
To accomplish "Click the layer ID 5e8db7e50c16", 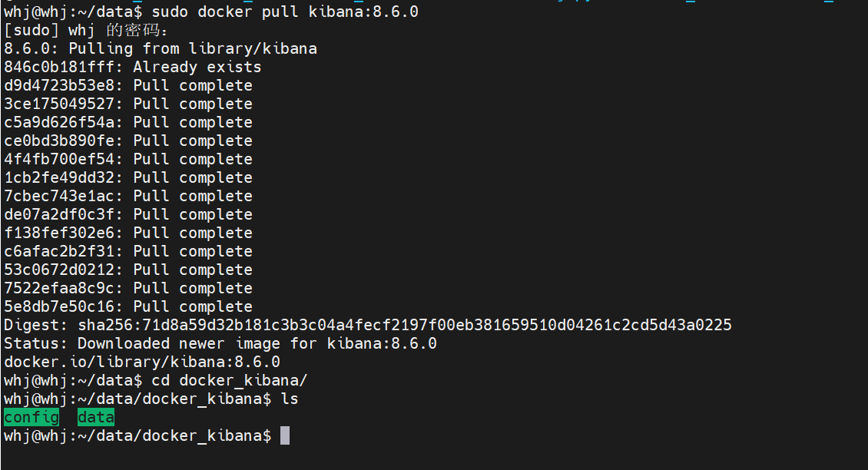I will click(59, 306).
